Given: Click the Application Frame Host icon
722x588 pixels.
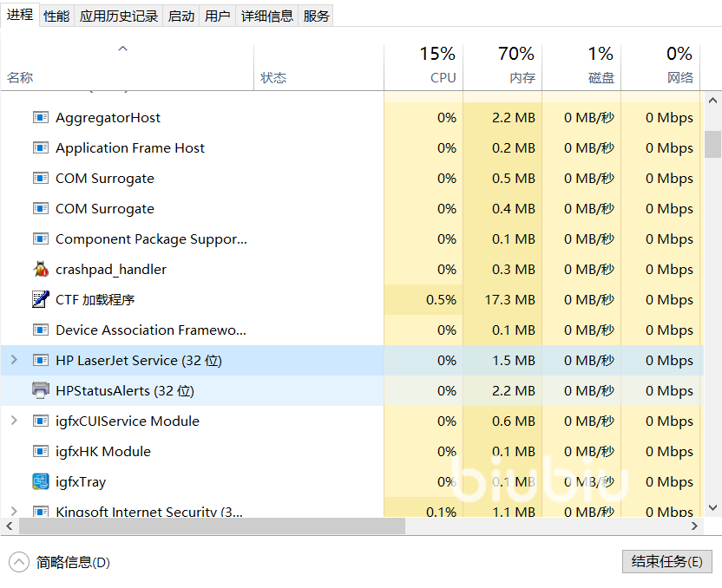Looking at the screenshot, I should click(41, 148).
